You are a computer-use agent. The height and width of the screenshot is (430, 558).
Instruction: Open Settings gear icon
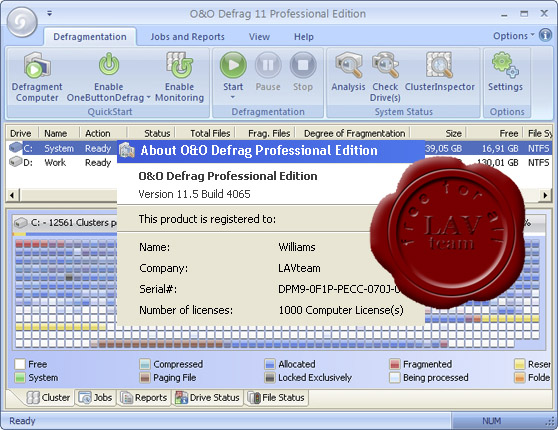click(x=505, y=64)
